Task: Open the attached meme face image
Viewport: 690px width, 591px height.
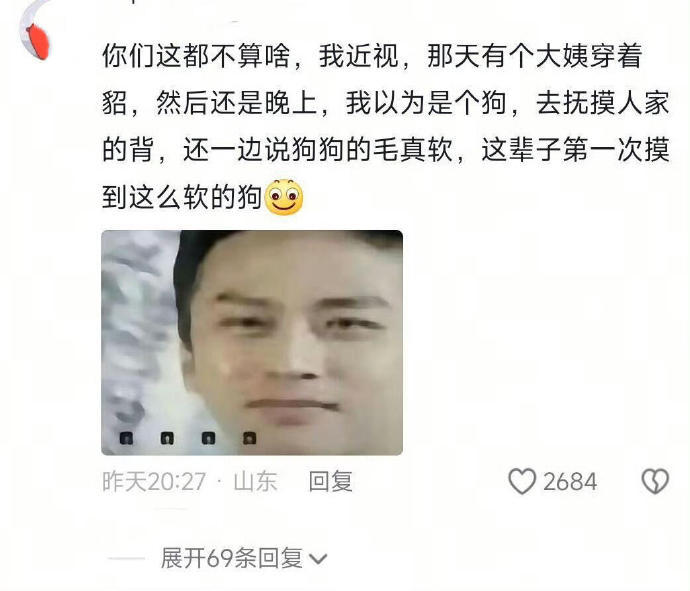Action: tap(252, 342)
